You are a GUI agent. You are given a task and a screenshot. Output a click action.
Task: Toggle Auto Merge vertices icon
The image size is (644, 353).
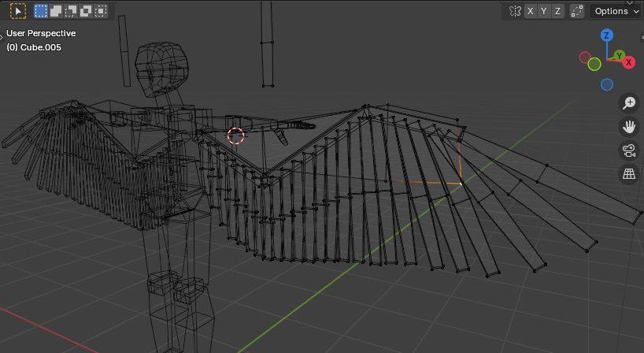point(577,11)
